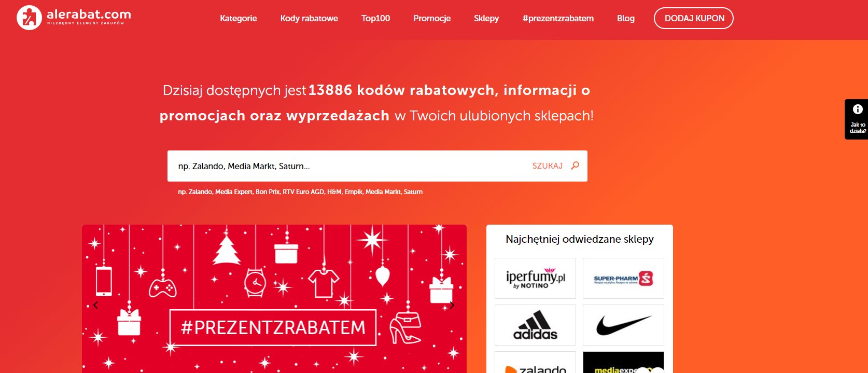This screenshot has height=373, width=868.
Task: Open the 'Jak to działa?' info icon
Action: [x=858, y=109]
